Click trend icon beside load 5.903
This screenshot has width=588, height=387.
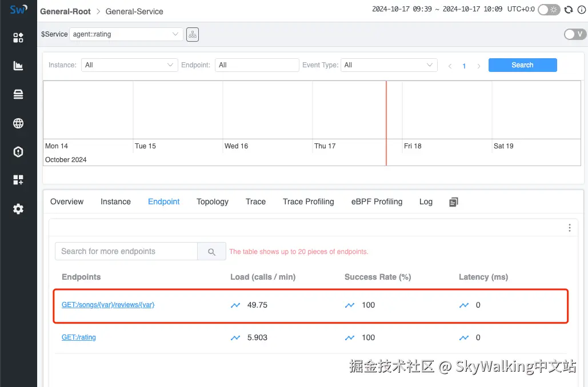[x=235, y=337]
